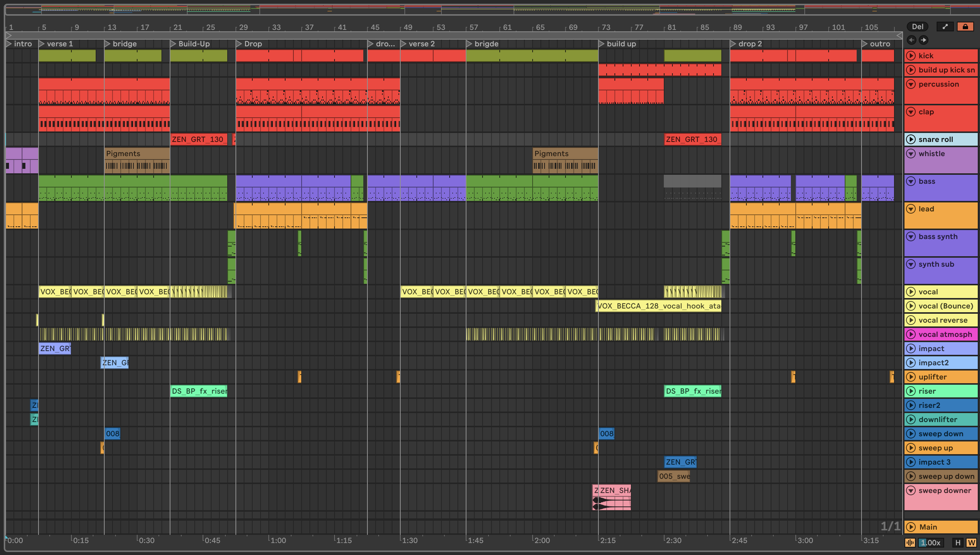Viewport: 980px width, 555px height.
Task: Click the kick track play icon
Action: click(x=911, y=56)
